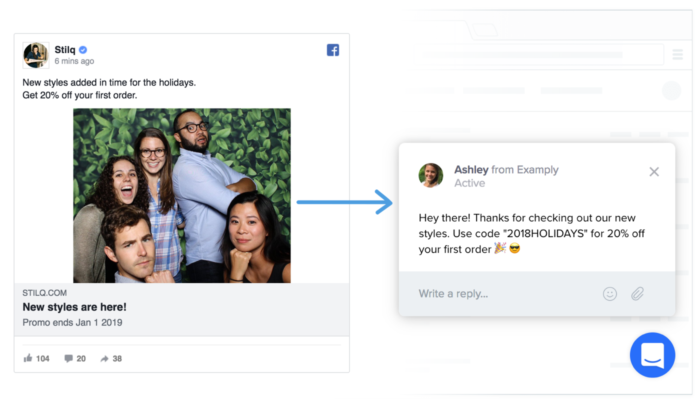700x400 pixels.
Task: Click the browser address bar
Action: tap(538, 54)
